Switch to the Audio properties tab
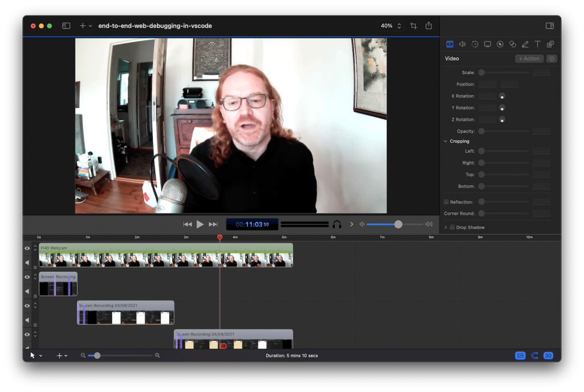This screenshot has height=392, width=584. 462,44
